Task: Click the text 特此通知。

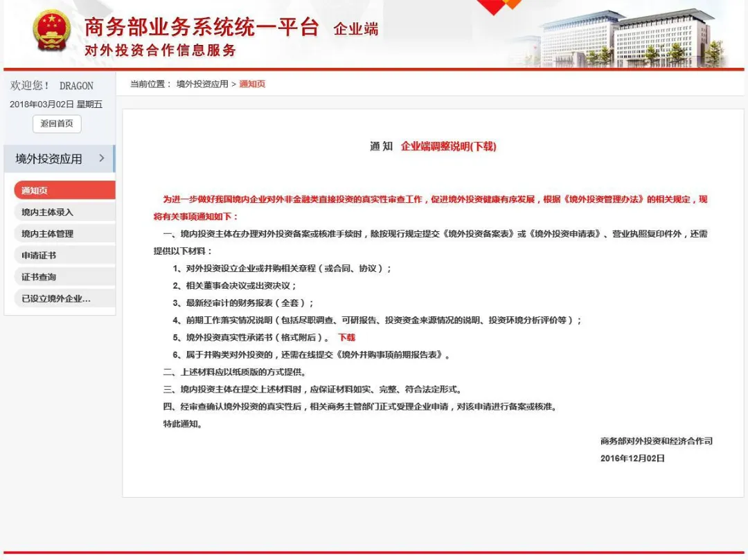Action: (183, 424)
